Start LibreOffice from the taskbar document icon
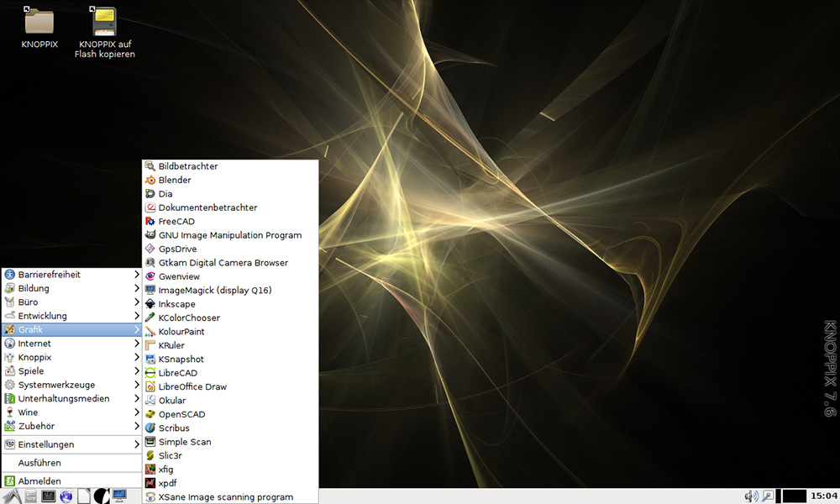This screenshot has width=840, height=504. (x=84, y=496)
